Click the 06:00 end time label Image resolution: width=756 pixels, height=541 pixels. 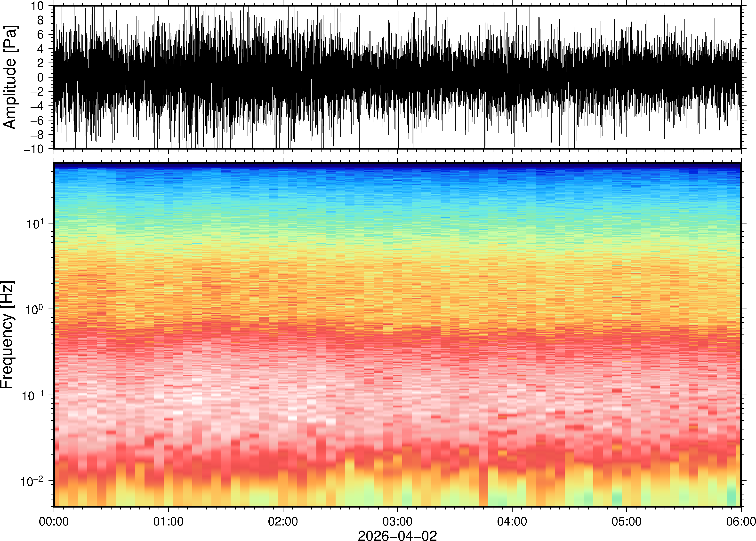coord(741,521)
